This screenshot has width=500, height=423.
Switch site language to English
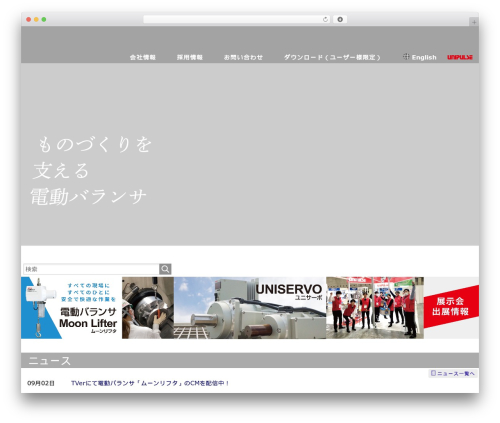[424, 57]
